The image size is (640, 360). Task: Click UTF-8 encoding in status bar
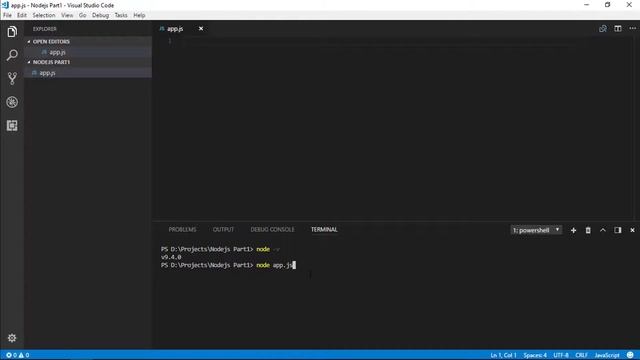(x=561, y=355)
